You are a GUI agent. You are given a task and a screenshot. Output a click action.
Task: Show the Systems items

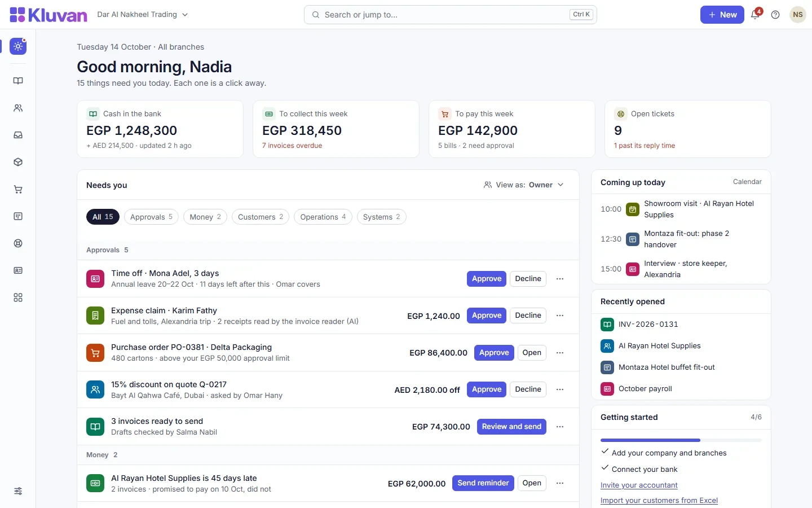click(x=382, y=217)
